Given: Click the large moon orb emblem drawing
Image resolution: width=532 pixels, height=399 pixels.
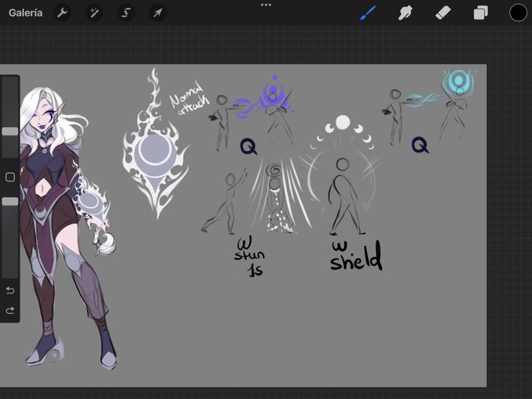Looking at the screenshot, I should 156,144.
